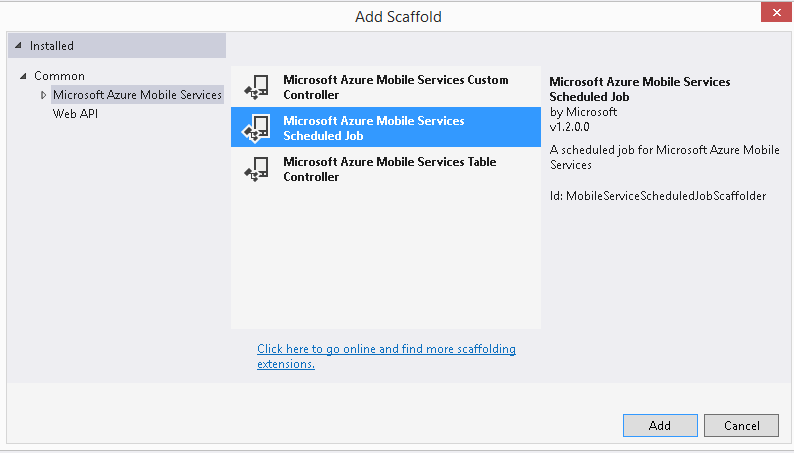Collapse the Common tree node arrow

[23, 76]
